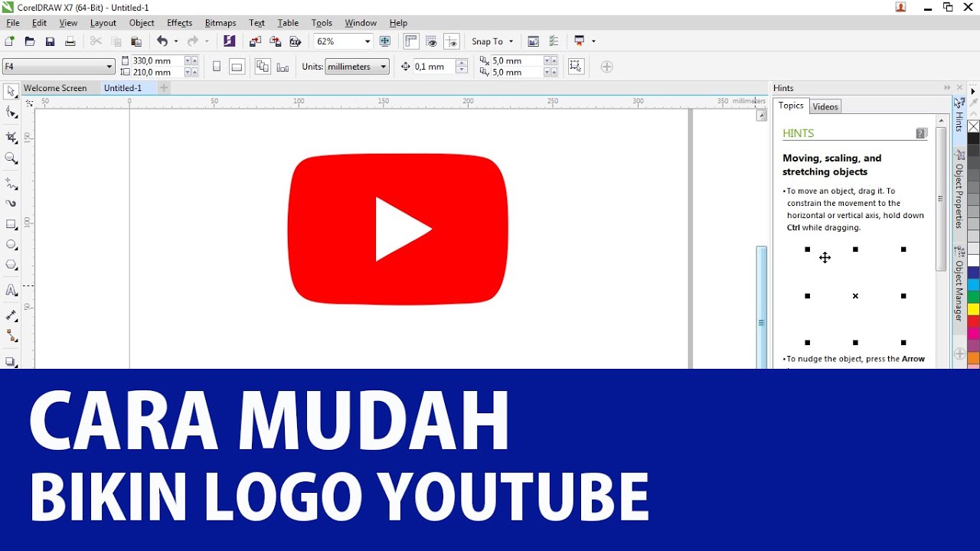Select the Topics tab in Hints

coord(791,106)
